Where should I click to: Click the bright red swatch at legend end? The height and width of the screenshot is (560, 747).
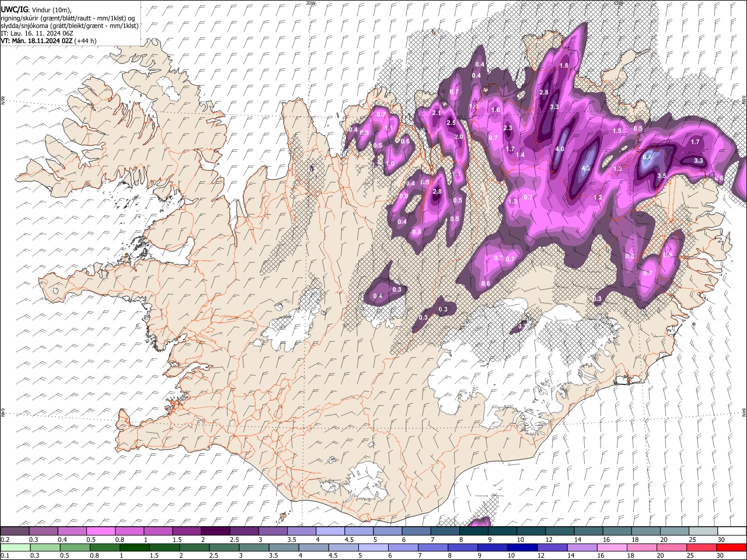(731, 547)
